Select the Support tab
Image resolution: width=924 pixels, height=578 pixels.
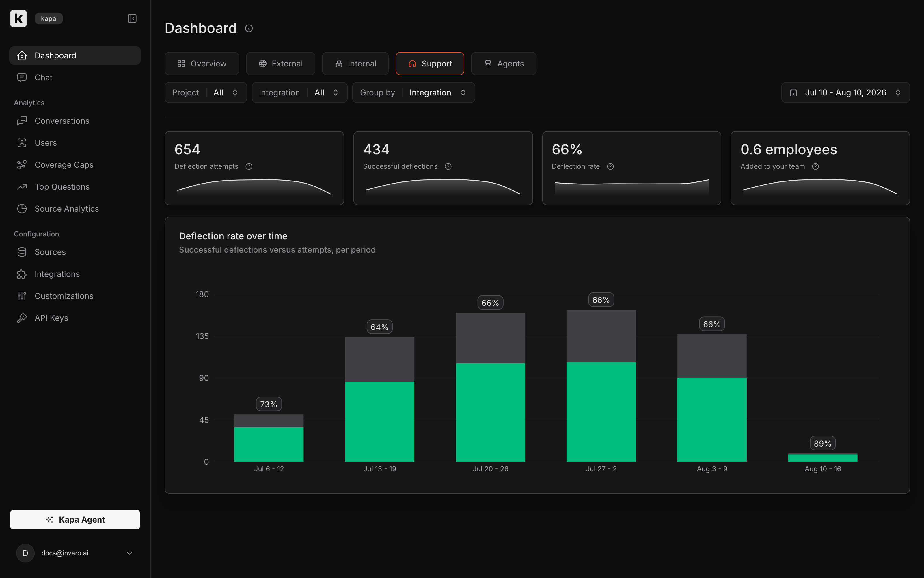coord(430,64)
